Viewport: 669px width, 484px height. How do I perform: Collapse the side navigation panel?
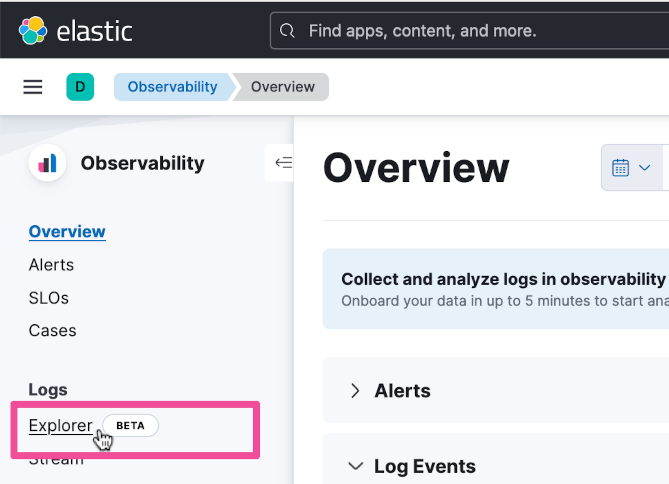tap(283, 162)
